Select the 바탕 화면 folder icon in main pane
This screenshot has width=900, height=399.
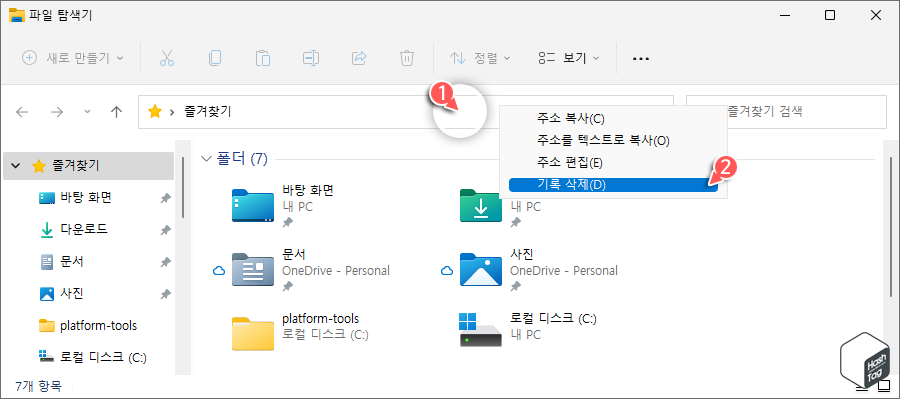point(253,206)
